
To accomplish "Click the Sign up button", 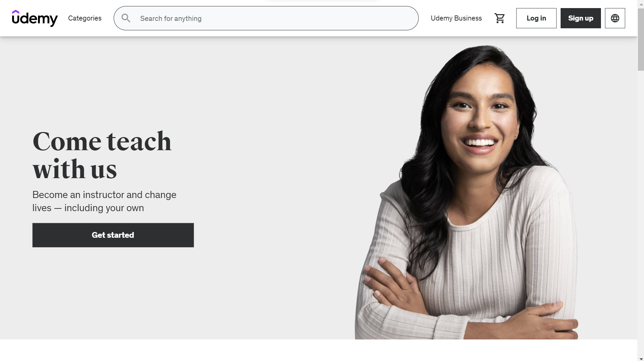I will (x=580, y=18).
